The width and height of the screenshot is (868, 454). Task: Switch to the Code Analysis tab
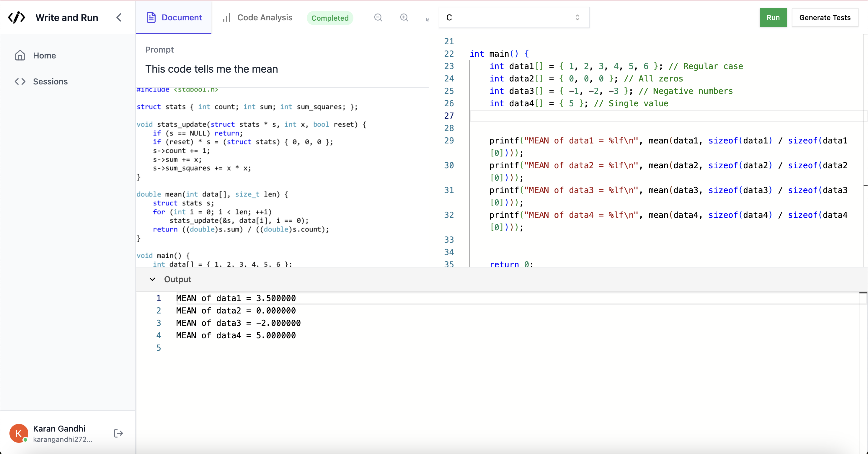[x=265, y=17]
